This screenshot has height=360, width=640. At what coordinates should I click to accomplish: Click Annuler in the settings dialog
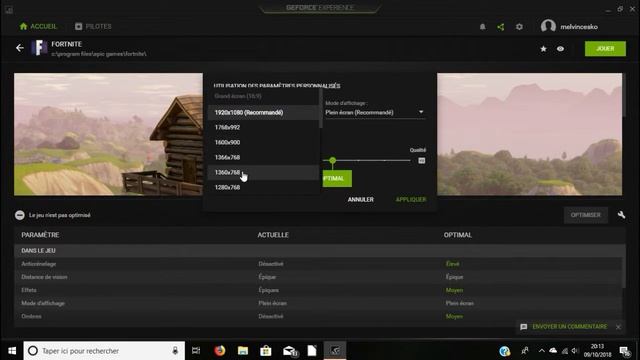[x=360, y=199]
